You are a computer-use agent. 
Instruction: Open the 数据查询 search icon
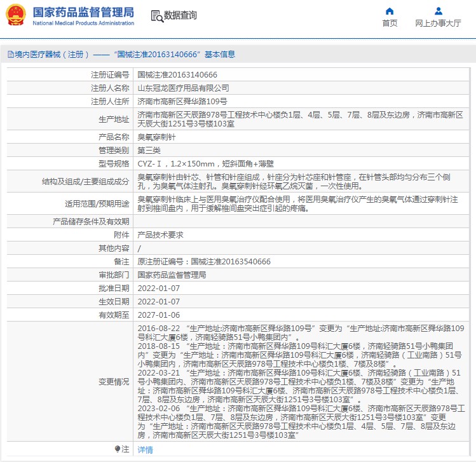[x=157, y=16]
